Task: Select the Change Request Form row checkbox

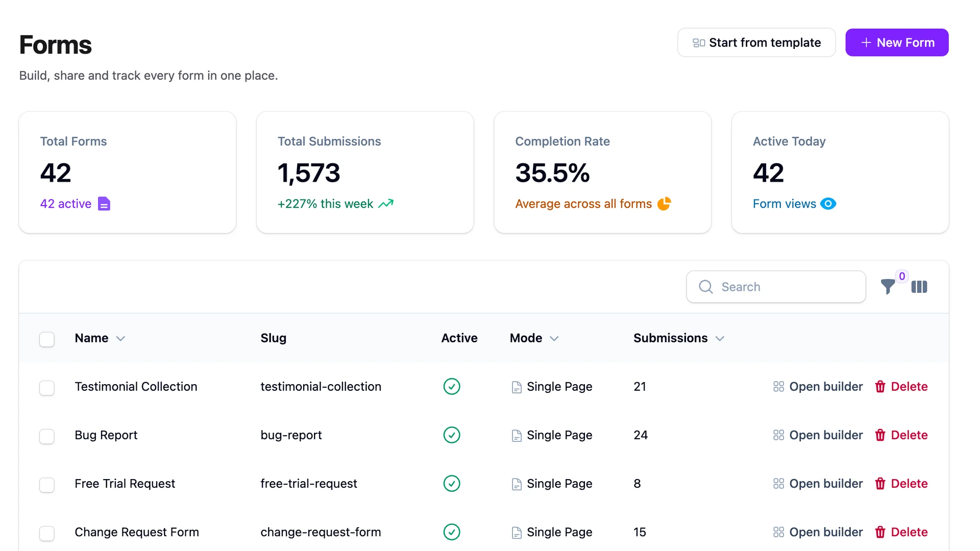Action: point(47,533)
